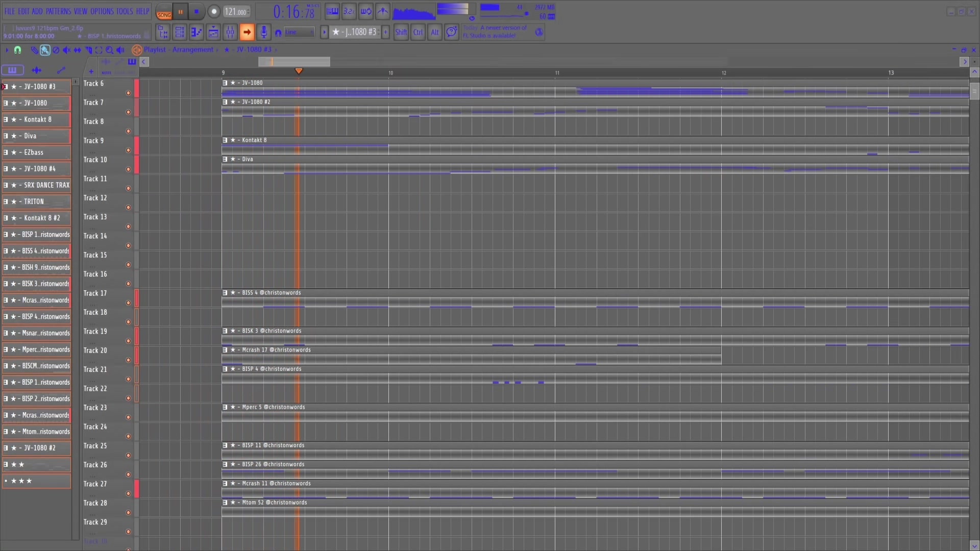The width and height of the screenshot is (980, 551).
Task: Open the OPTIONS menu
Action: pyautogui.click(x=102, y=11)
